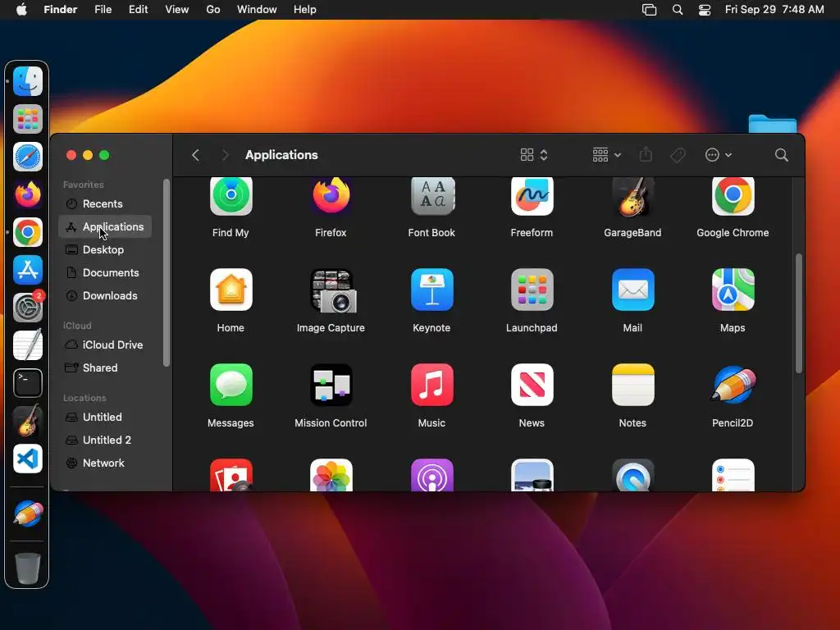Click the Share toolbar button
Viewport: 840px width, 630px height.
click(x=646, y=155)
